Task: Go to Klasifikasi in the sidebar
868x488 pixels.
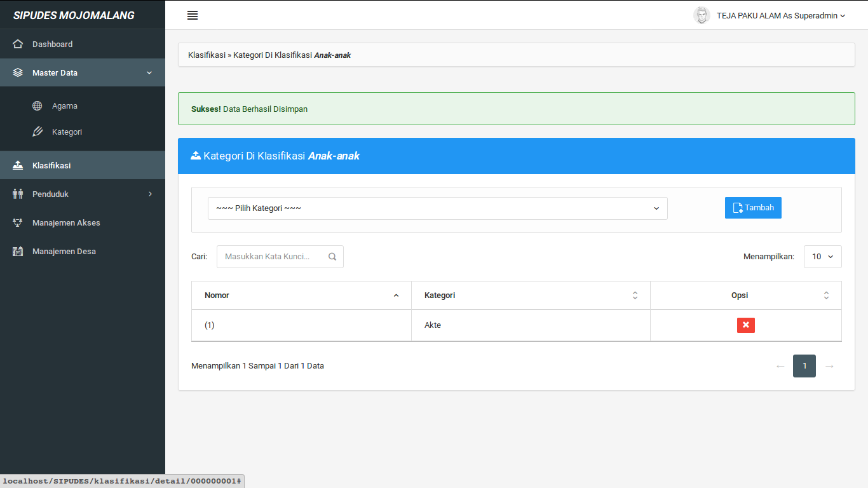Action: [x=83, y=165]
